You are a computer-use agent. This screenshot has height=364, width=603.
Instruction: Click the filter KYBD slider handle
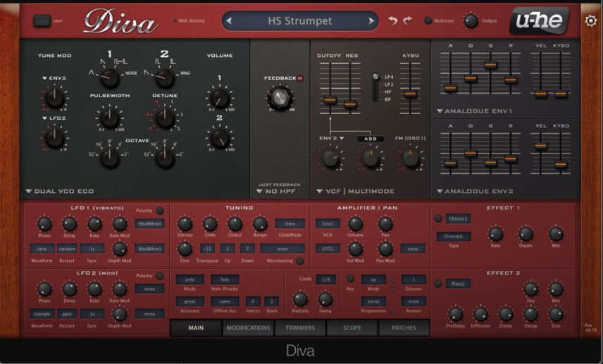410,94
